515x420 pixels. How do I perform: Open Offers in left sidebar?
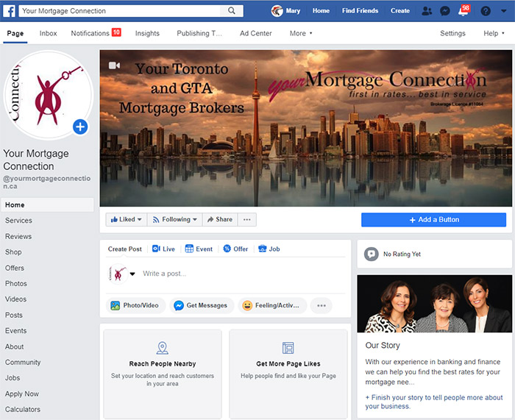pos(15,268)
